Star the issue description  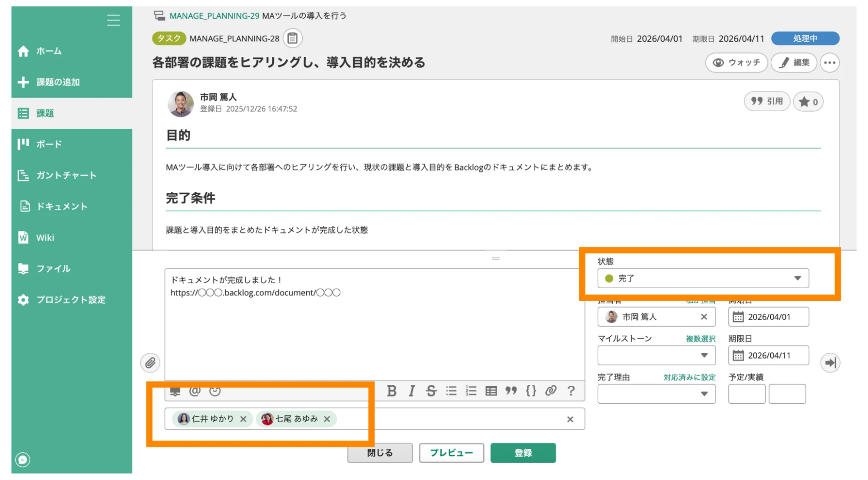808,102
